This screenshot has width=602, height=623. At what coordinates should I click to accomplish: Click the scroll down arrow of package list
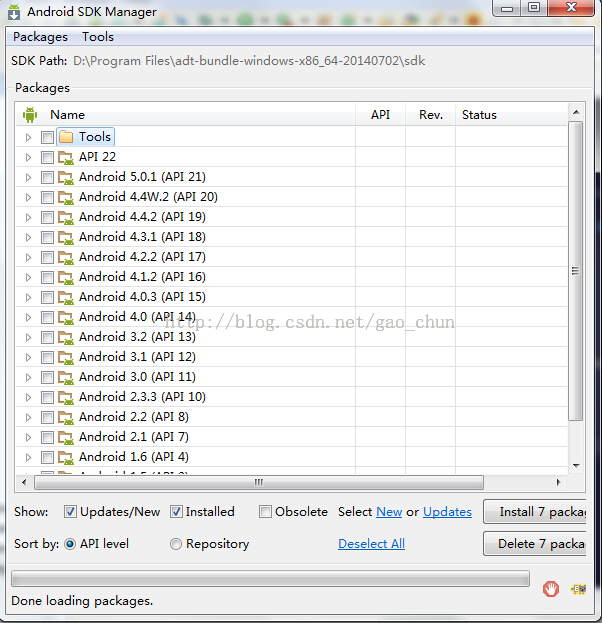(x=576, y=466)
